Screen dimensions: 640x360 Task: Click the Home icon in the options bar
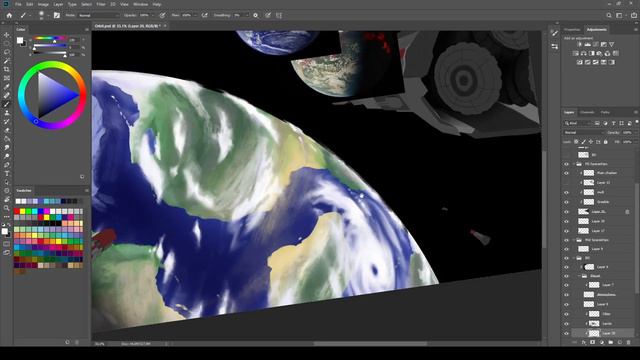tap(9, 16)
